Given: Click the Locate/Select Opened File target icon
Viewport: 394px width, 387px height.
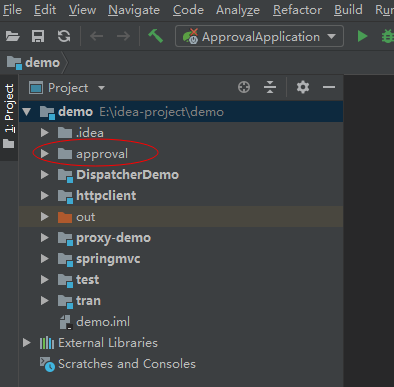Looking at the screenshot, I should point(244,87).
